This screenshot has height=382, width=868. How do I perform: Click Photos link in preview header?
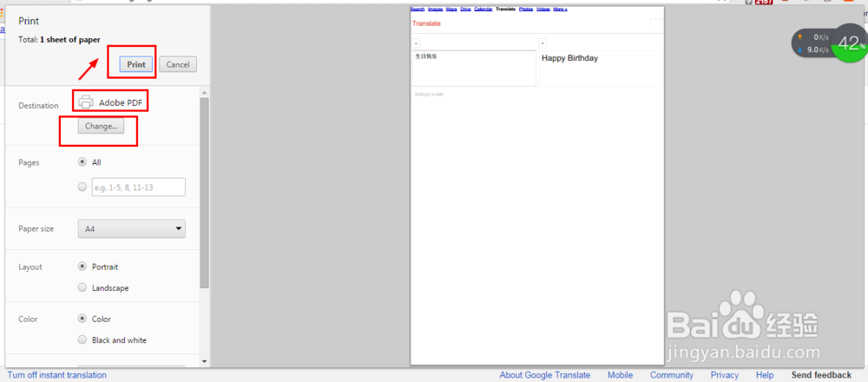pos(526,10)
